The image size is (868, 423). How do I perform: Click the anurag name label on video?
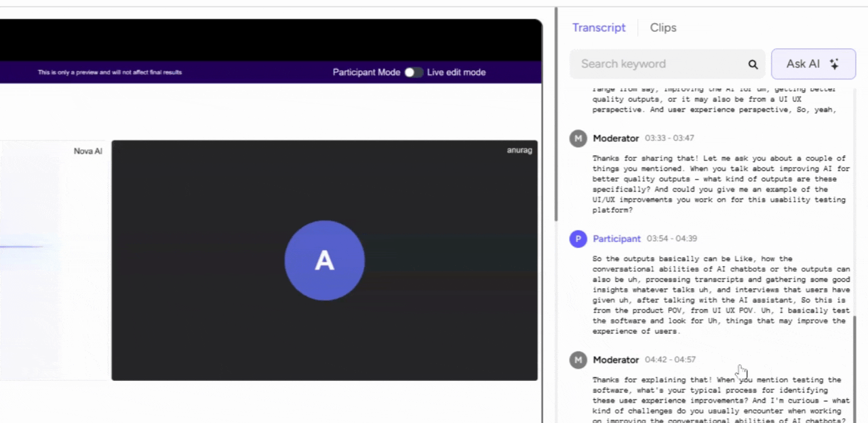519,150
